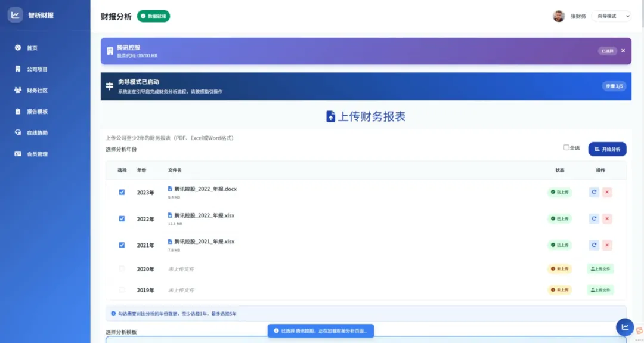The height and width of the screenshot is (343, 644).
Task: Delete the 2021年 file with red X
Action: point(607,245)
